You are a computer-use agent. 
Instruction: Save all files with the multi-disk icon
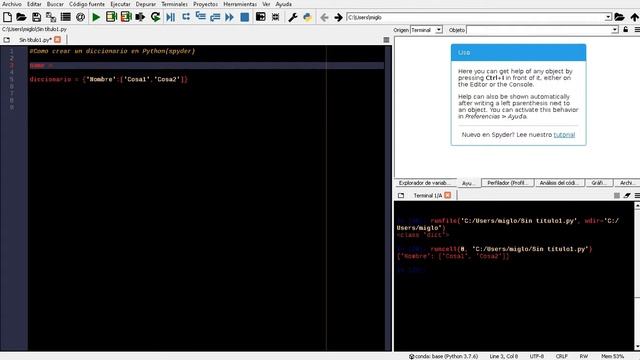tap(51, 17)
